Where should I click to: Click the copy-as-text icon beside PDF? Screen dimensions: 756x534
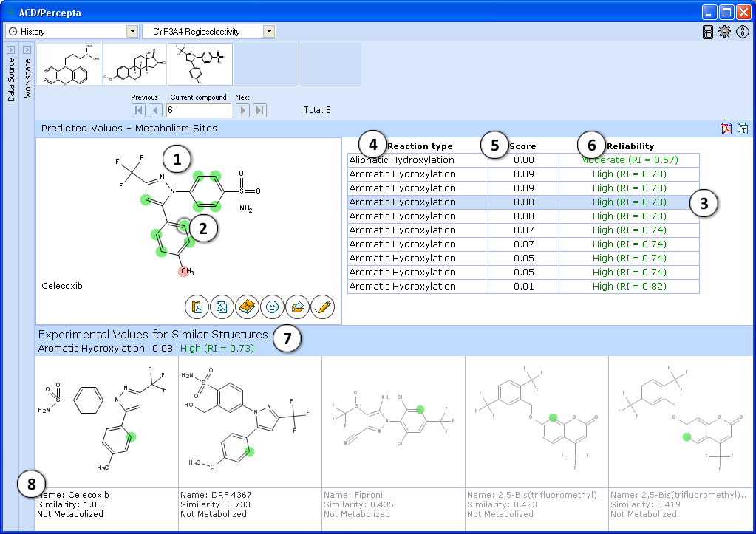tap(743, 129)
